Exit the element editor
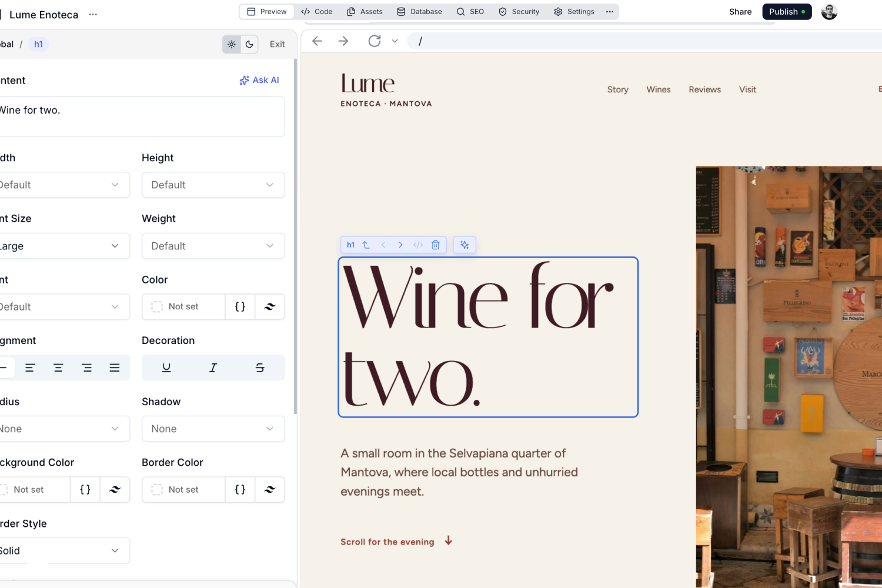 (277, 44)
